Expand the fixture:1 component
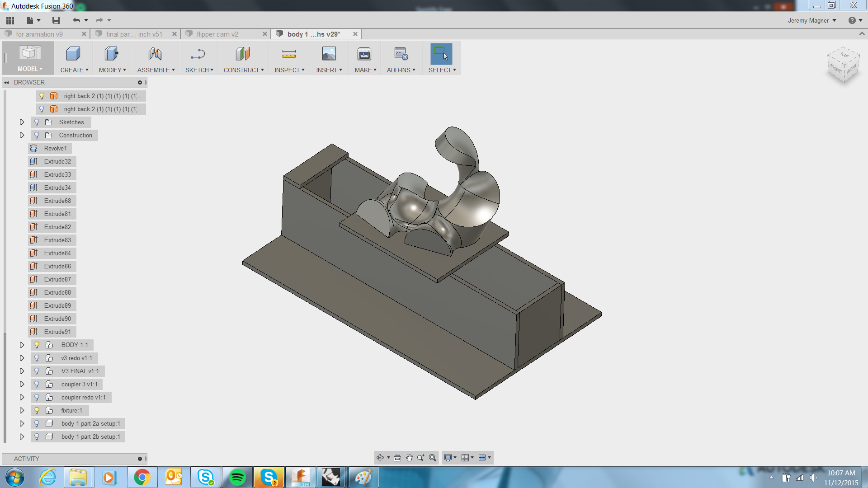This screenshot has width=868, height=488. point(22,410)
